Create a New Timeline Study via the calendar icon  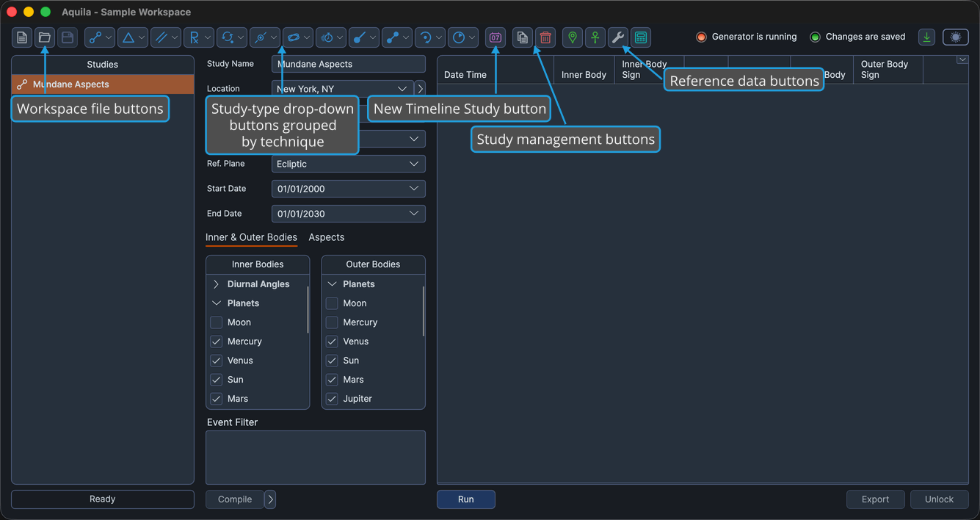pos(496,37)
